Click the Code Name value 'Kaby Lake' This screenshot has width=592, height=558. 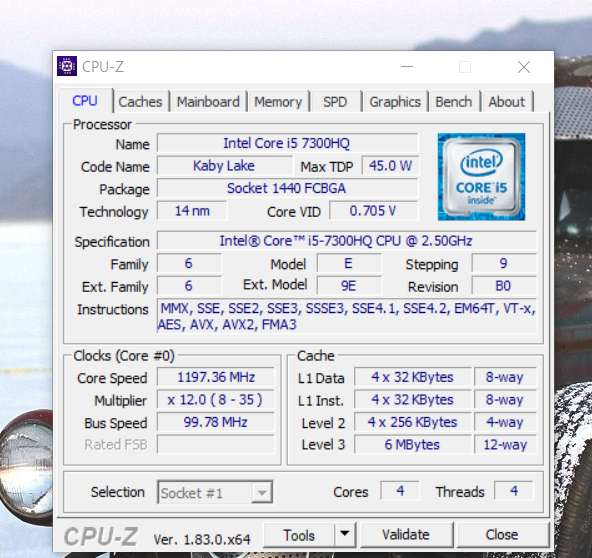(224, 166)
